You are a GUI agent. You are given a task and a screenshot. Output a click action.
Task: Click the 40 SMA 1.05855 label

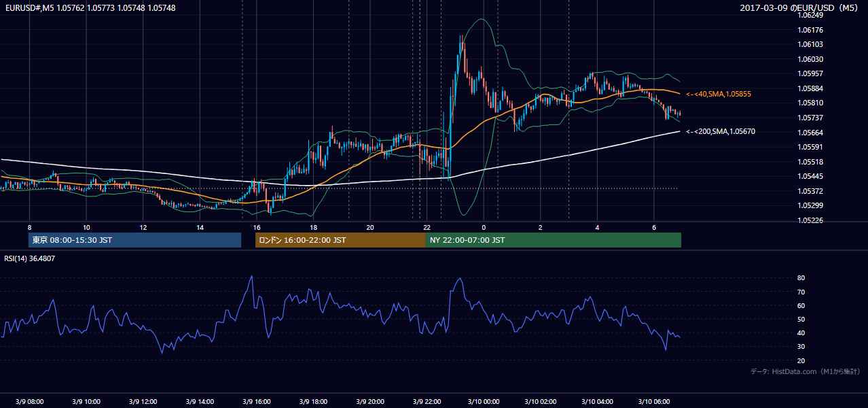click(x=719, y=94)
